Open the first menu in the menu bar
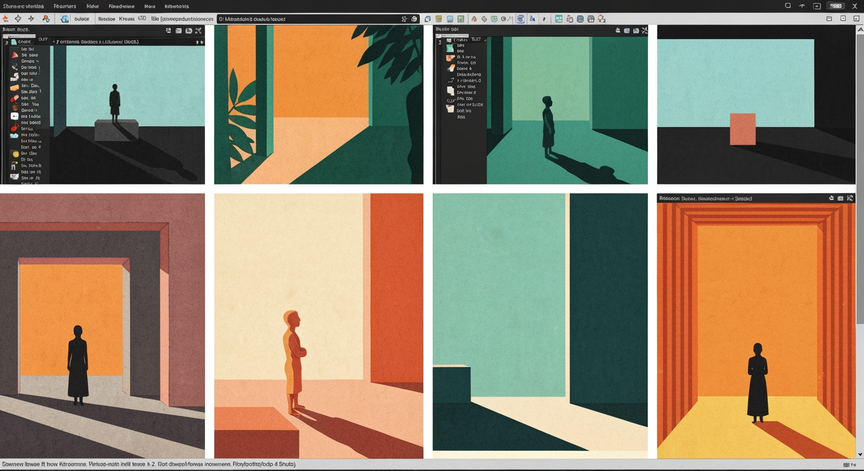The image size is (864, 471). coord(23,6)
